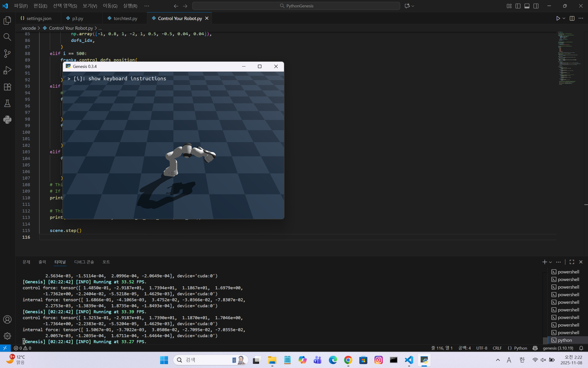The width and height of the screenshot is (588, 368).
Task: Open the Explorer view in activity bar
Action: click(7, 20)
